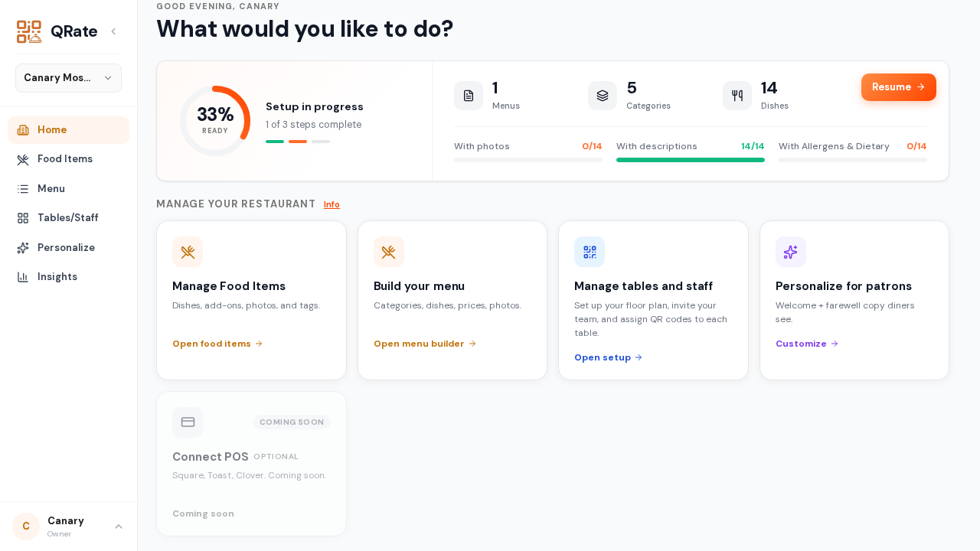Open the Canary Mos... restaurant dropdown
Image resolution: width=980 pixels, height=551 pixels.
click(68, 78)
